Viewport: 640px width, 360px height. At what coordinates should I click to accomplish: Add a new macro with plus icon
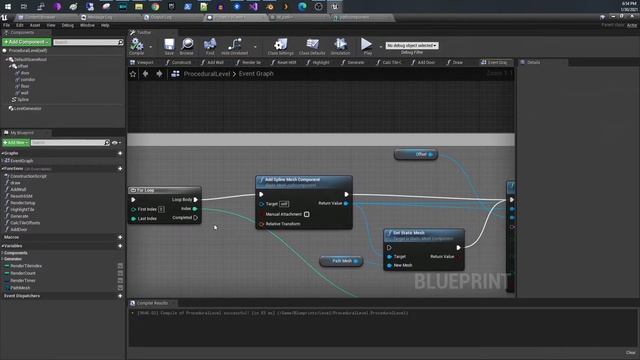point(120,237)
